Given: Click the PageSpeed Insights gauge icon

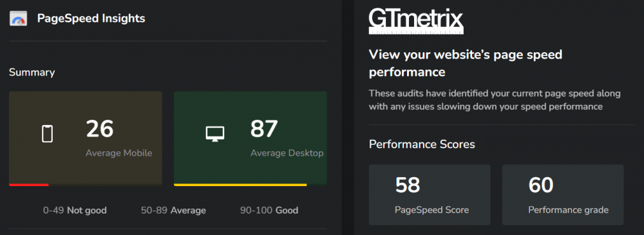Looking at the screenshot, I should tap(18, 19).
